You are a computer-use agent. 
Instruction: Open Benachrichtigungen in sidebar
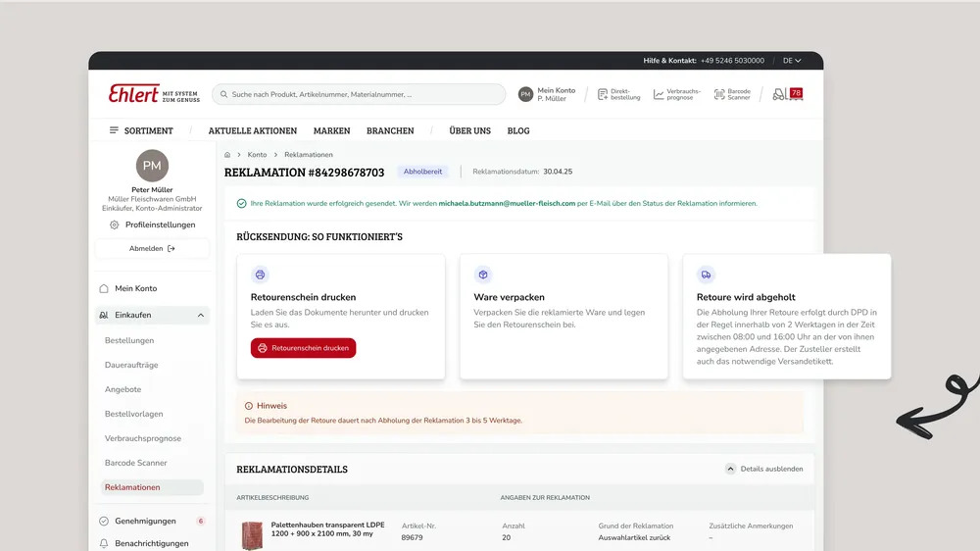point(152,543)
